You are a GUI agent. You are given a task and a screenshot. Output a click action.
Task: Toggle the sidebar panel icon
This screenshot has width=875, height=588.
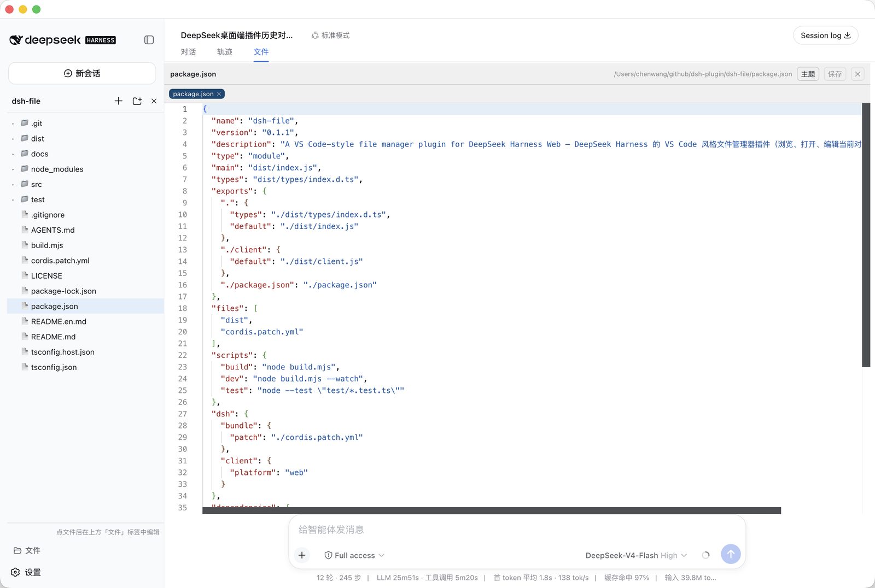point(149,40)
